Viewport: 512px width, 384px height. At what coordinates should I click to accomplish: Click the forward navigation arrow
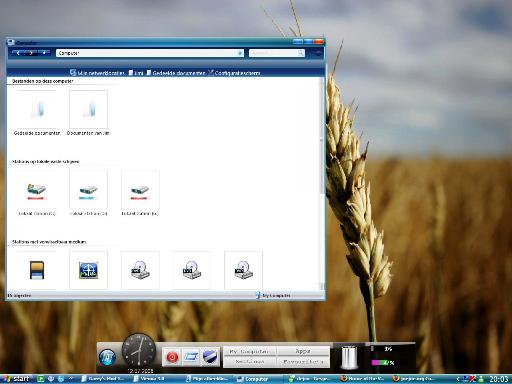point(31,53)
